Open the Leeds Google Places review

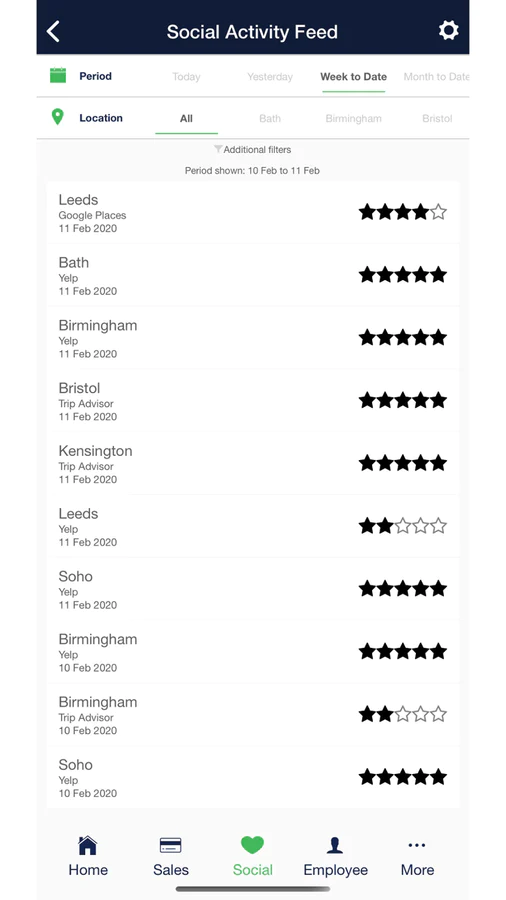click(x=253, y=213)
